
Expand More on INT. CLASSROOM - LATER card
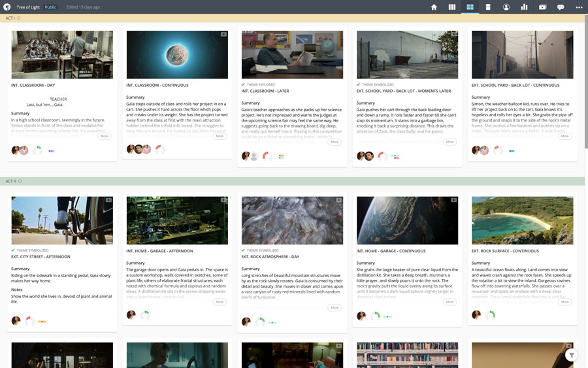click(335, 142)
